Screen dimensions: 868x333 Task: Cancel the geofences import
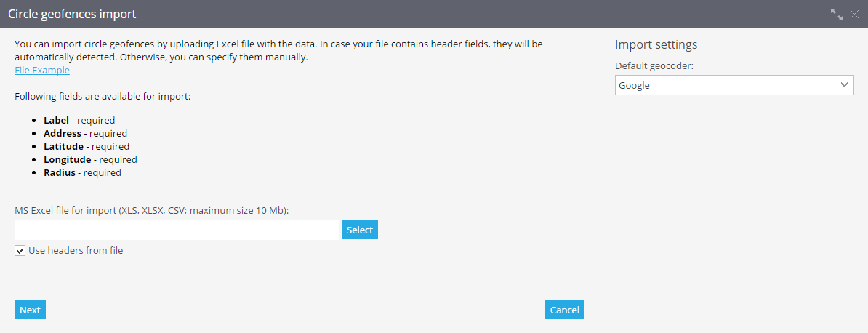coord(565,310)
